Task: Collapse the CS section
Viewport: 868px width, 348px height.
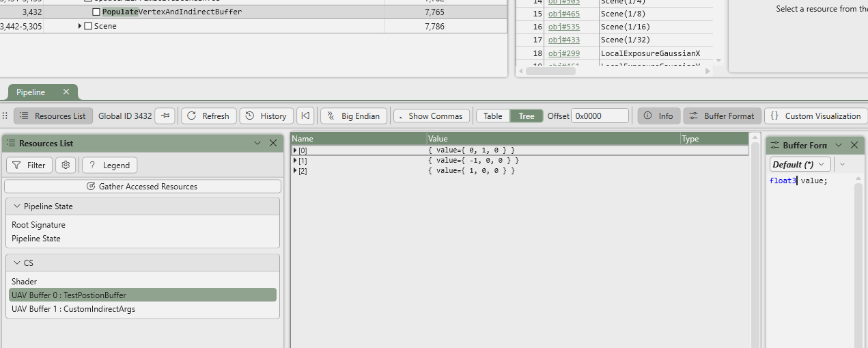Action: (17, 263)
